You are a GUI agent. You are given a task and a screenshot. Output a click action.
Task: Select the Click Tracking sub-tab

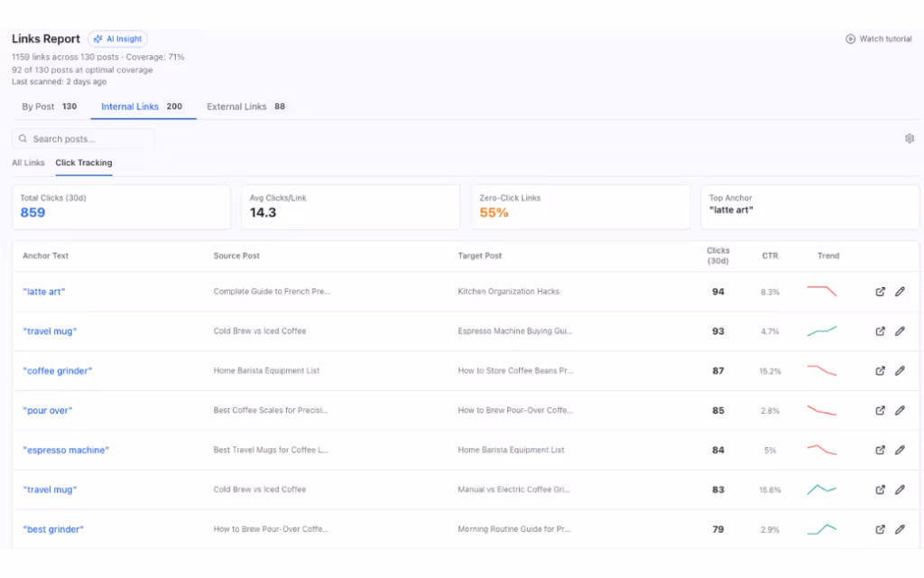[x=84, y=163]
